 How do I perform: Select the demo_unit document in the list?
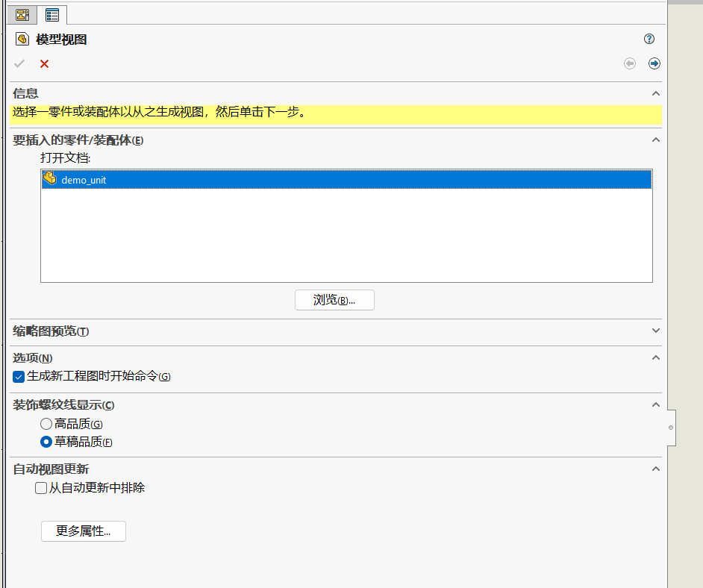point(84,180)
